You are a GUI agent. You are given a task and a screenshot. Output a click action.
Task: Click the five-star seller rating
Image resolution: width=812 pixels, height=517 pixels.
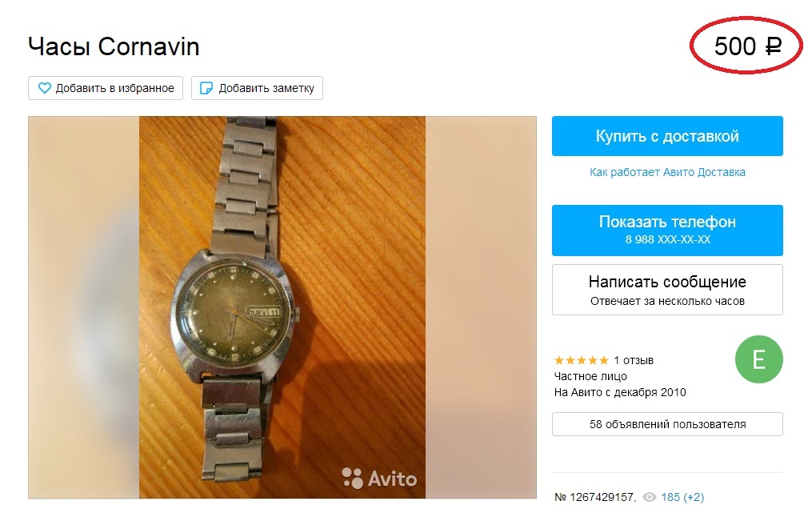coord(581,360)
